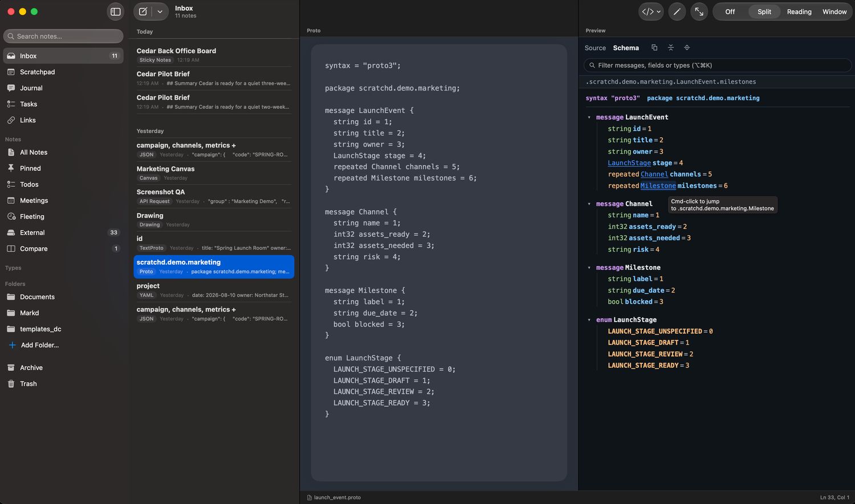This screenshot has height=504, width=855.
Task: Collapse the enum LaunchStage disclosure triangle
Action: 589,320
